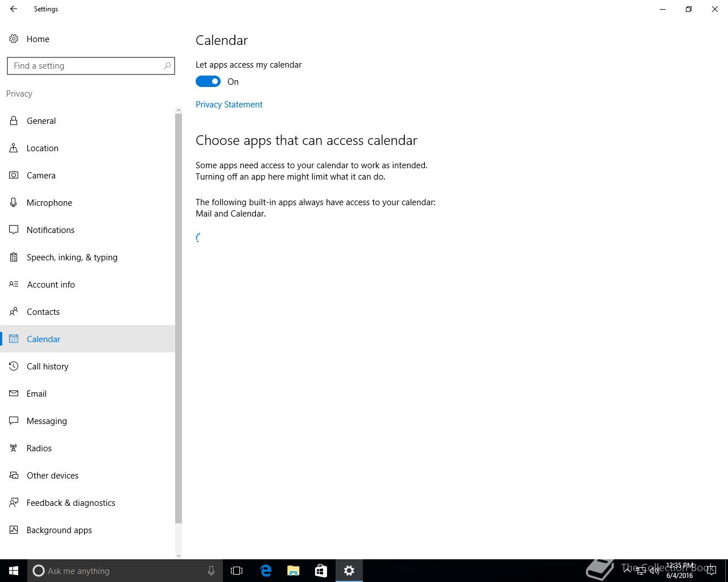
Task: Open the Windows Start menu
Action: pos(14,571)
